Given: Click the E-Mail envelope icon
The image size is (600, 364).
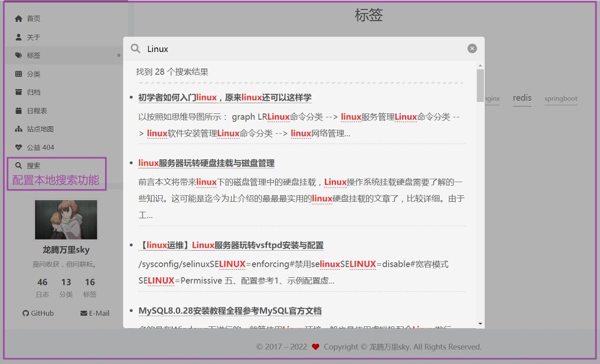Looking at the screenshot, I should (x=84, y=313).
